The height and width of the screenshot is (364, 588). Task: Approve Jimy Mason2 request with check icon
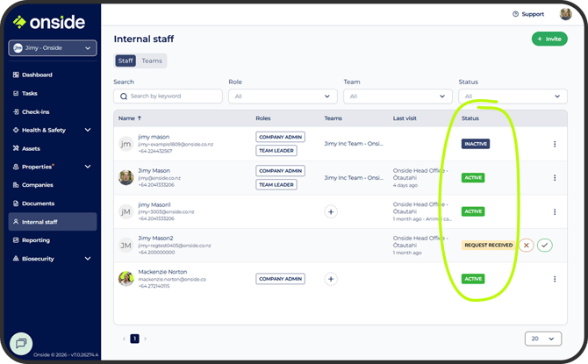[544, 246]
